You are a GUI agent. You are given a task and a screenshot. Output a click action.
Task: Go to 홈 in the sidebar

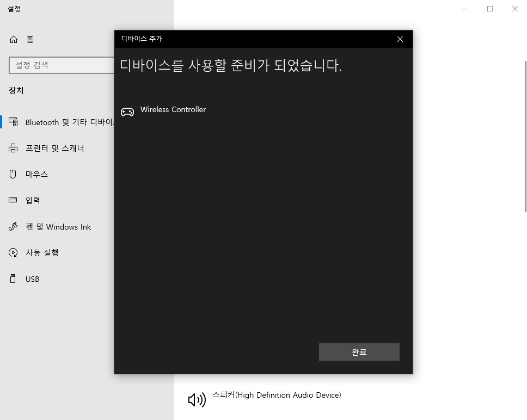tap(30, 40)
